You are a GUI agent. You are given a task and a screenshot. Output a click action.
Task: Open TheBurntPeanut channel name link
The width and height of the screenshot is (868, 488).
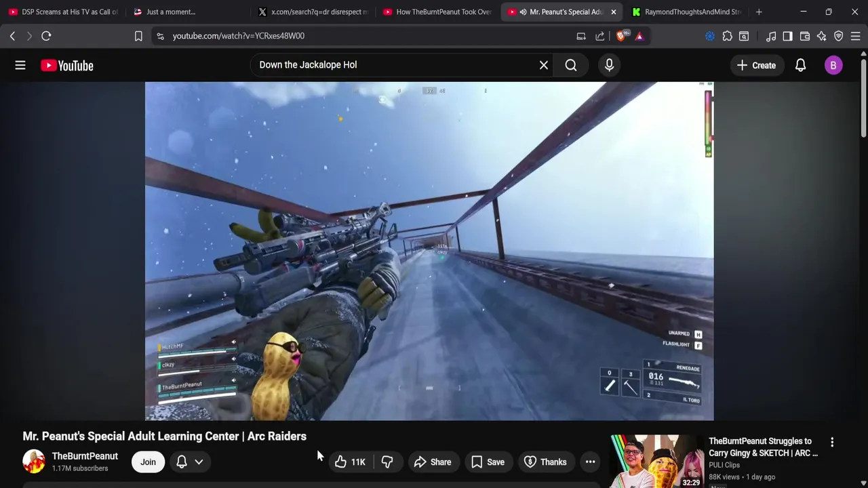point(85,456)
